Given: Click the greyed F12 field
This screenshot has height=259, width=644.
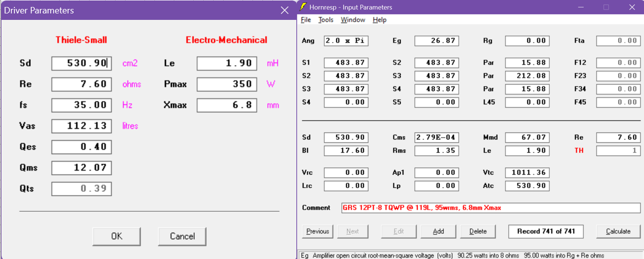Looking at the screenshot, I should tap(618, 63).
